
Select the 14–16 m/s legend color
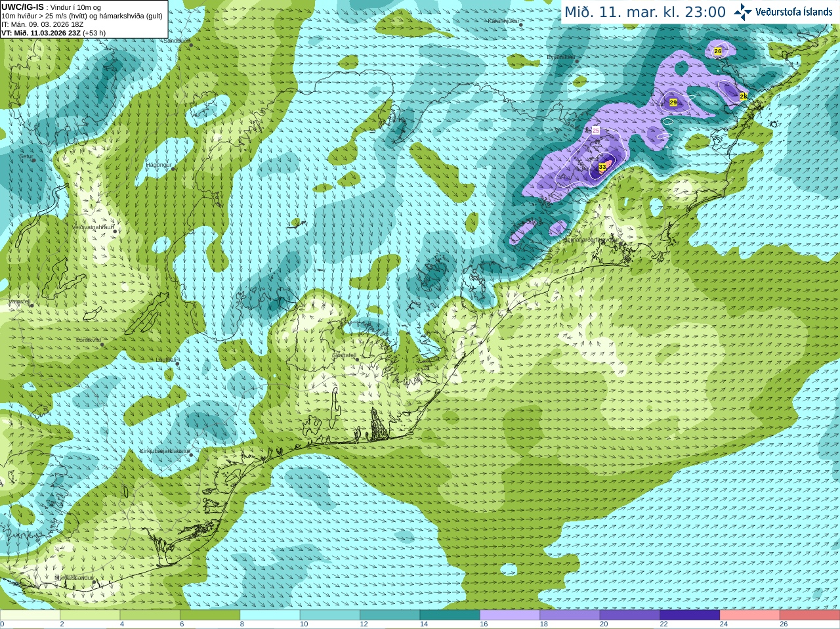coord(450,615)
